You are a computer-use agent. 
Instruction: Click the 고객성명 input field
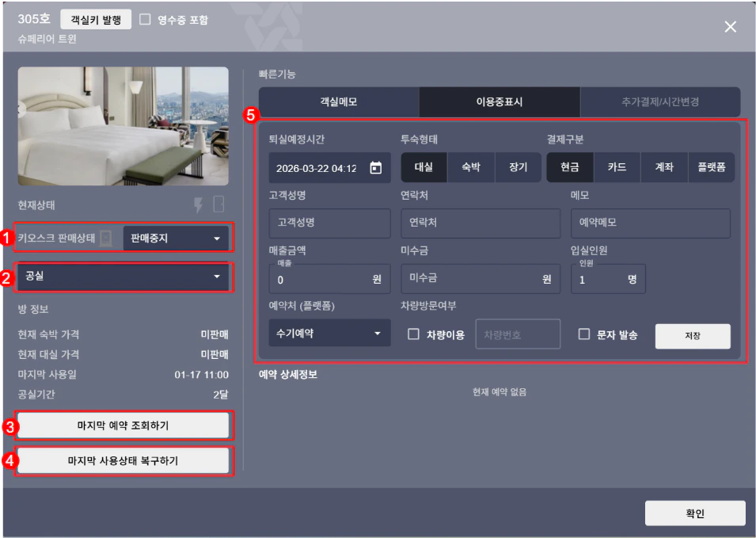330,223
